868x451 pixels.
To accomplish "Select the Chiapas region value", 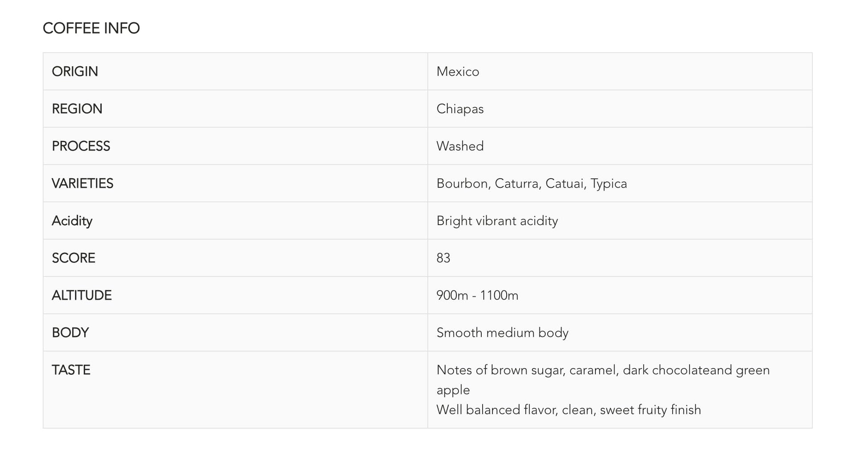I will point(460,109).
